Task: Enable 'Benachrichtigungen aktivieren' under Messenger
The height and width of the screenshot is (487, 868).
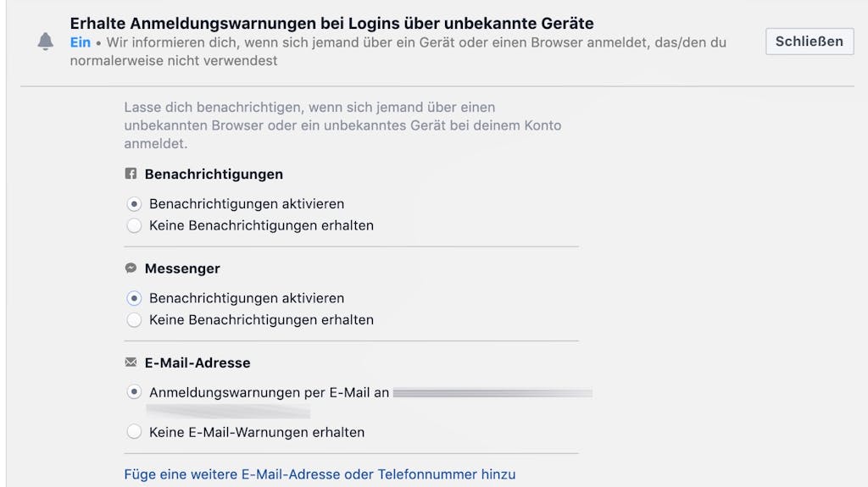Action: [134, 298]
